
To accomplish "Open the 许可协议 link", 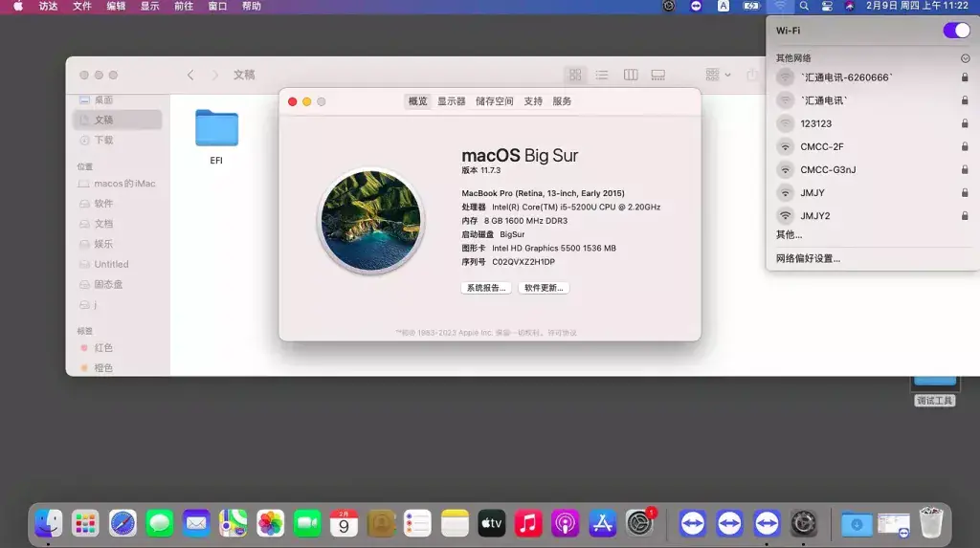I will [563, 333].
